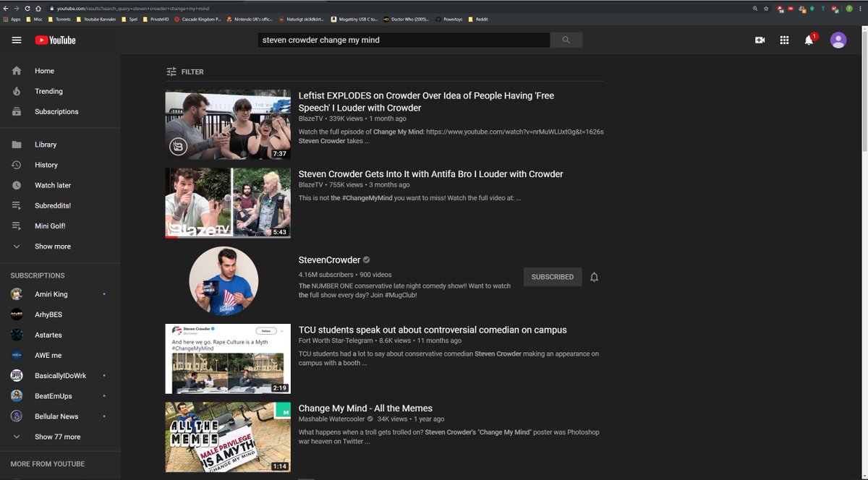Click the YouTube search input field

[x=404, y=40]
